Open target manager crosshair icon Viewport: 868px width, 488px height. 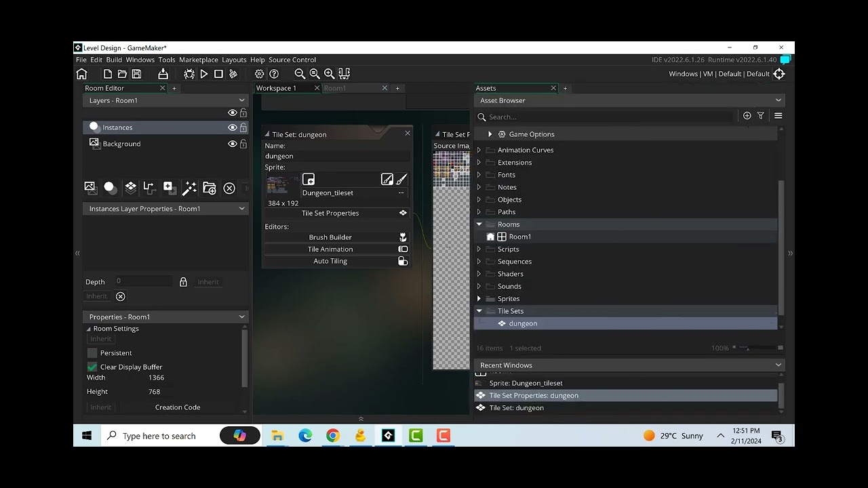point(779,74)
